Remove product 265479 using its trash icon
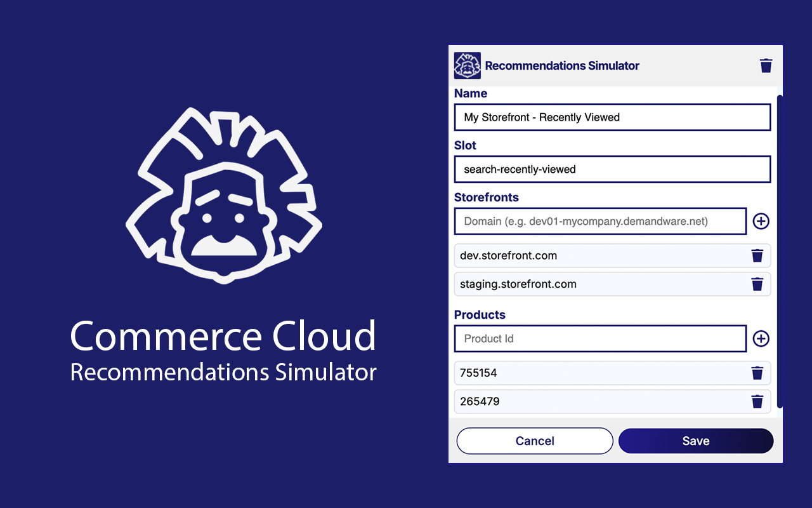Viewport: 812px width, 508px height. point(757,401)
